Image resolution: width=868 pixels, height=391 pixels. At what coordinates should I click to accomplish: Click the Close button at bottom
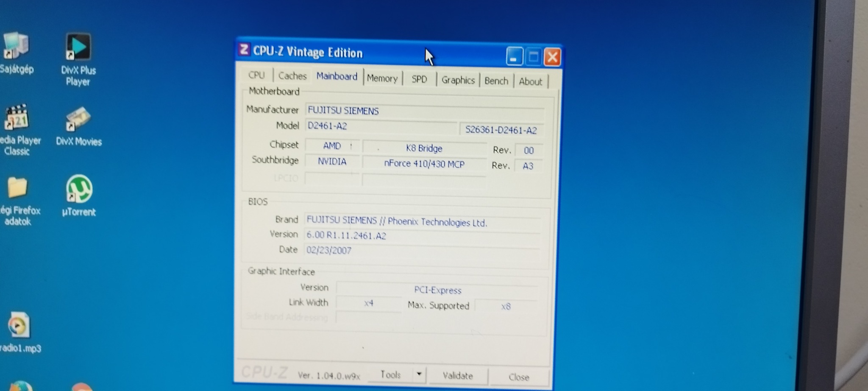pos(519,377)
